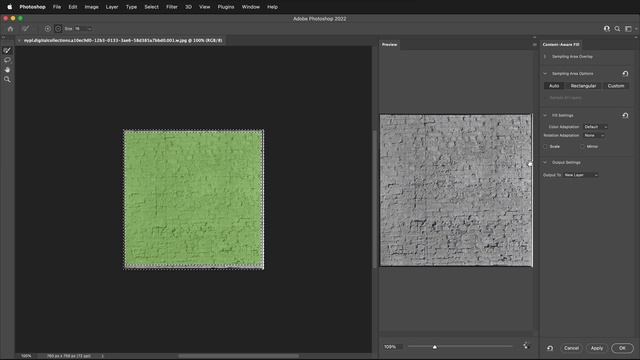Image resolution: width=640 pixels, height=360 pixels.
Task: Open the Type menu
Action: pos(131,7)
